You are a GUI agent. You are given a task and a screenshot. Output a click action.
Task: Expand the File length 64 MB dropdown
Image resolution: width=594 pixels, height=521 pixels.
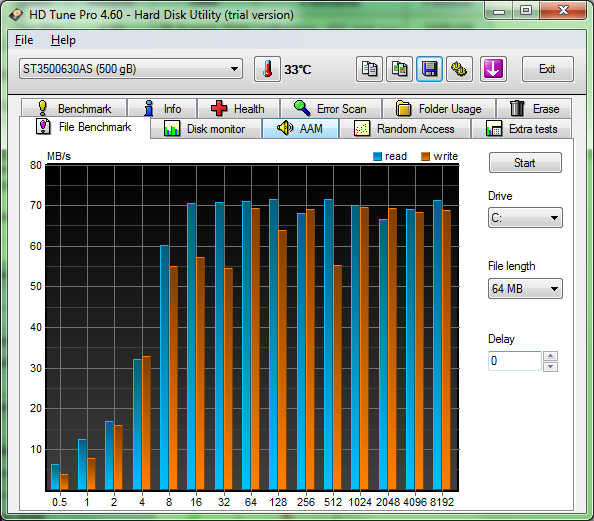[525, 289]
